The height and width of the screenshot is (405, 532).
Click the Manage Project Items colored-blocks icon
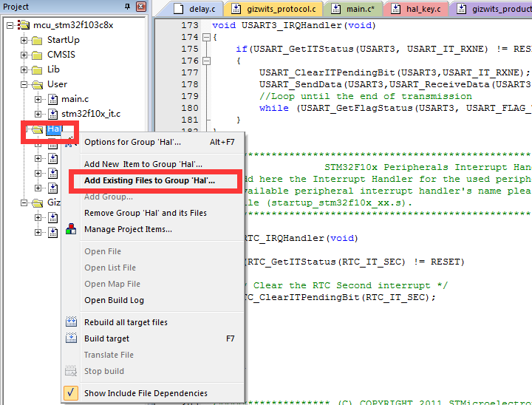71,229
